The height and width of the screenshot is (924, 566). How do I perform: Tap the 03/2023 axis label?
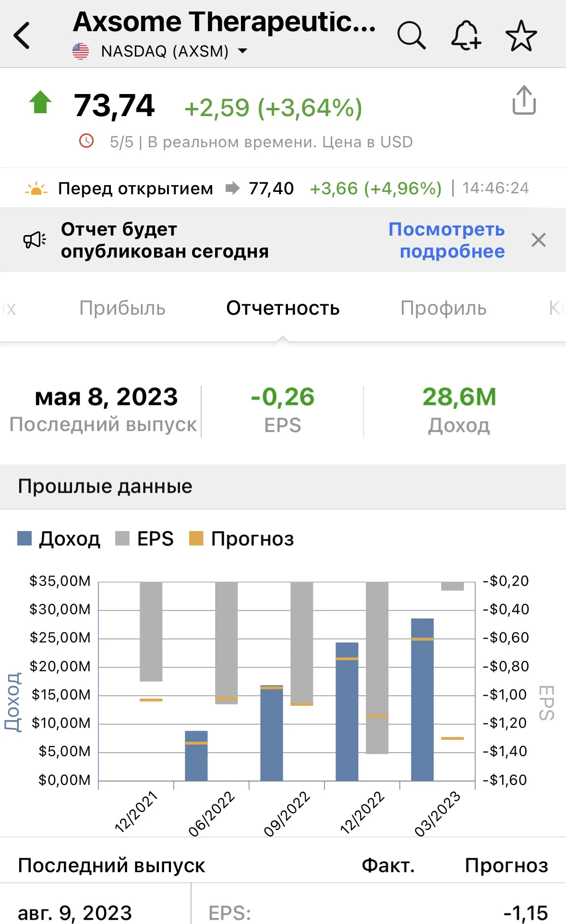pos(437,814)
